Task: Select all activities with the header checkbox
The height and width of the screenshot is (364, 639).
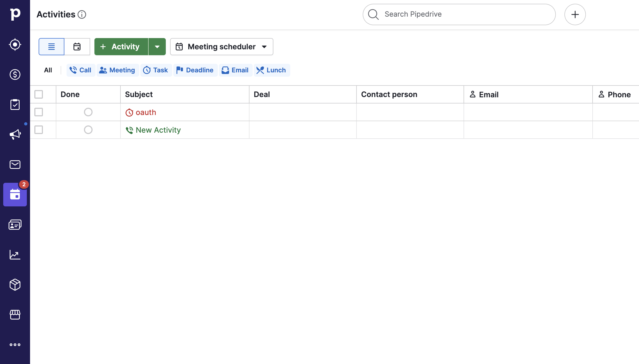Action: pyautogui.click(x=39, y=94)
